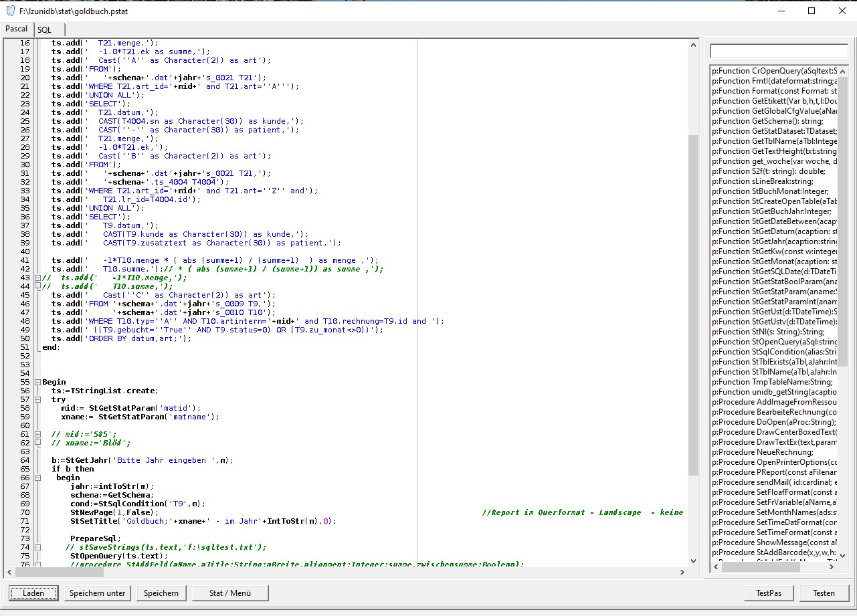Open the Stat / Menü button
Screen dimensions: 857x616
[x=231, y=593]
